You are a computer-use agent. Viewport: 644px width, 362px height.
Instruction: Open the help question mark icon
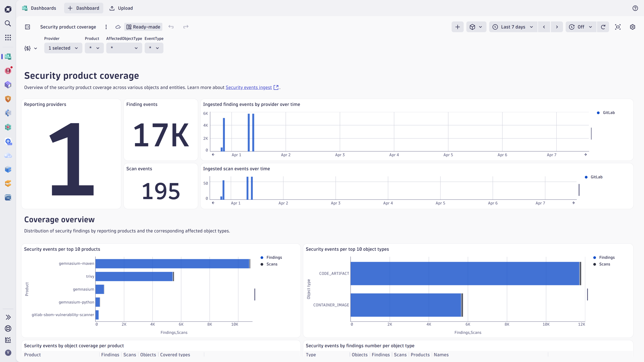click(635, 8)
